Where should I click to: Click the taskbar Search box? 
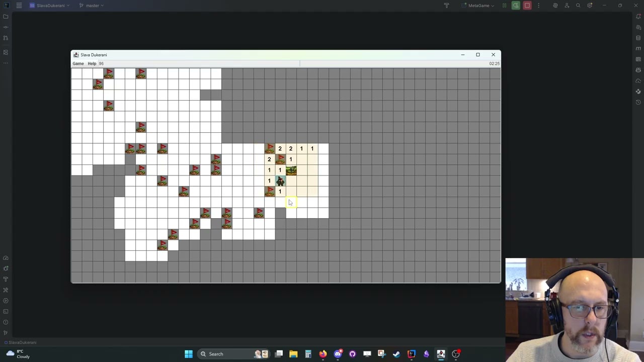coord(234,354)
